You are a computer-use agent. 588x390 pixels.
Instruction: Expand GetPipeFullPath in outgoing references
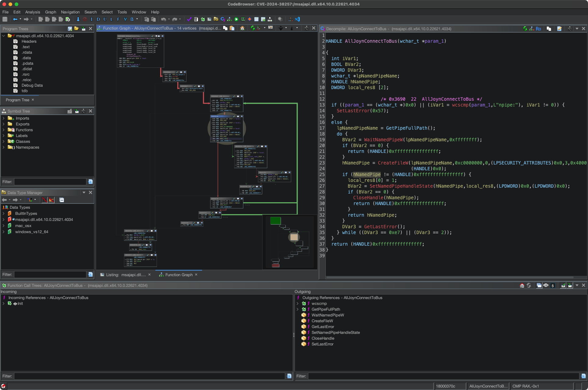point(298,309)
